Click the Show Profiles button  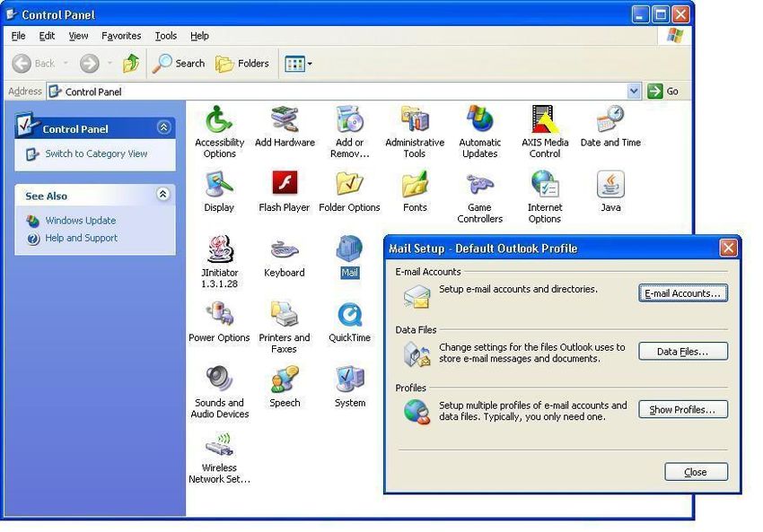point(683,409)
